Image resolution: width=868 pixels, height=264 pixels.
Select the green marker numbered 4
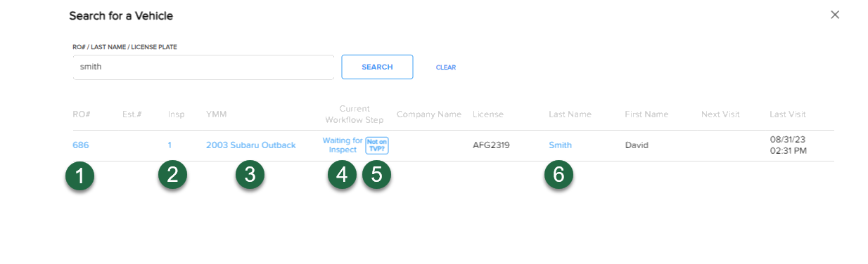pyautogui.click(x=342, y=176)
